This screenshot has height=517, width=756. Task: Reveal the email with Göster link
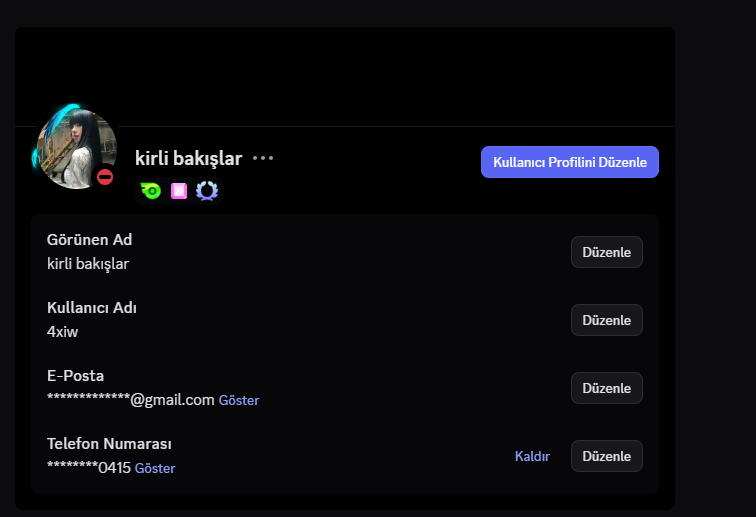(x=239, y=401)
